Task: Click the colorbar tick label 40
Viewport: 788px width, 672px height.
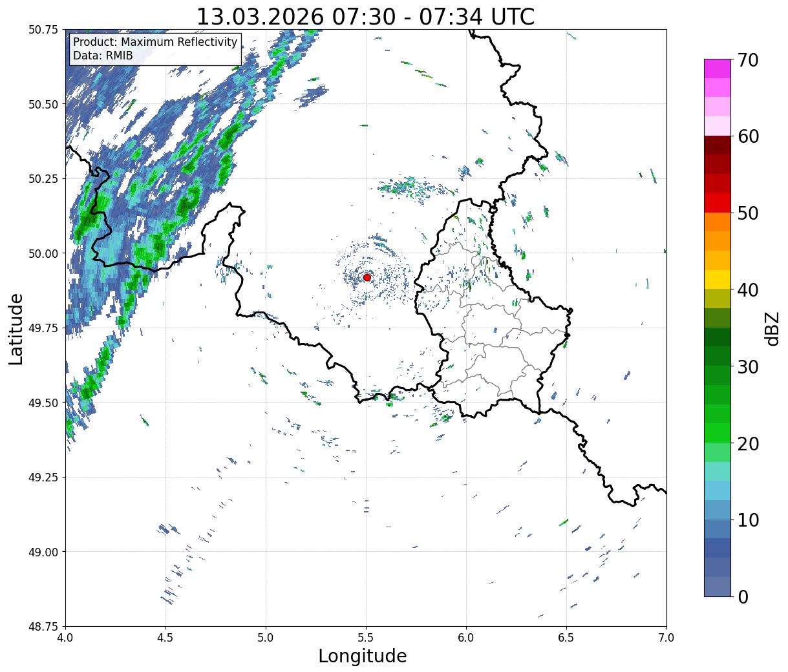Action: click(x=747, y=289)
